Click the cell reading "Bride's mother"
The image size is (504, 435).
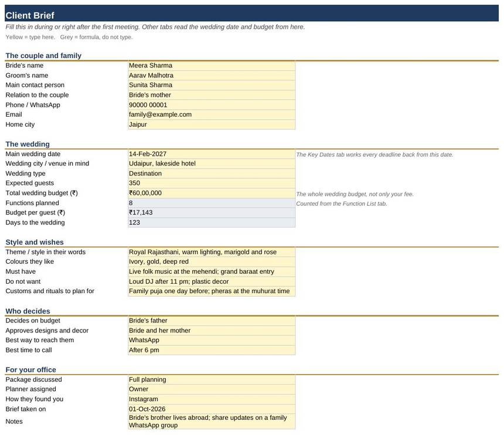(x=212, y=95)
